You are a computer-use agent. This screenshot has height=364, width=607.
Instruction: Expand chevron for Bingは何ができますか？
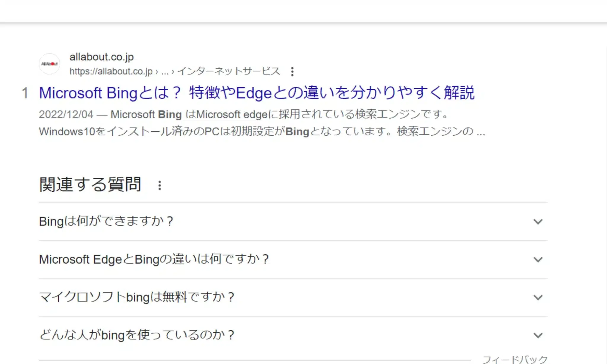(538, 222)
